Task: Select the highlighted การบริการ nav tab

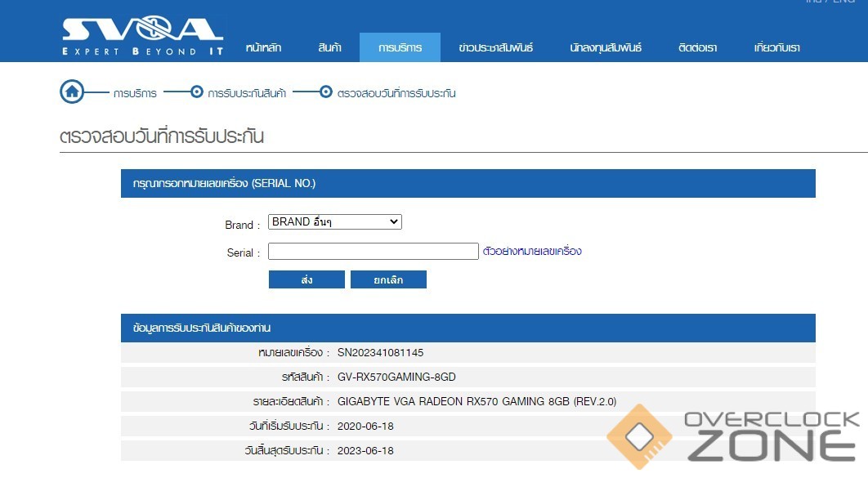Action: pos(400,48)
